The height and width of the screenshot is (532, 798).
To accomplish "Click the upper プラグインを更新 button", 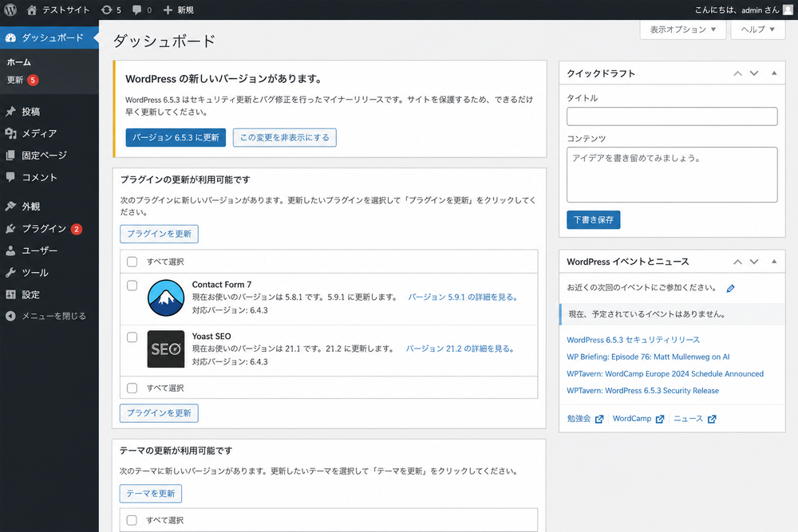I will (x=160, y=234).
